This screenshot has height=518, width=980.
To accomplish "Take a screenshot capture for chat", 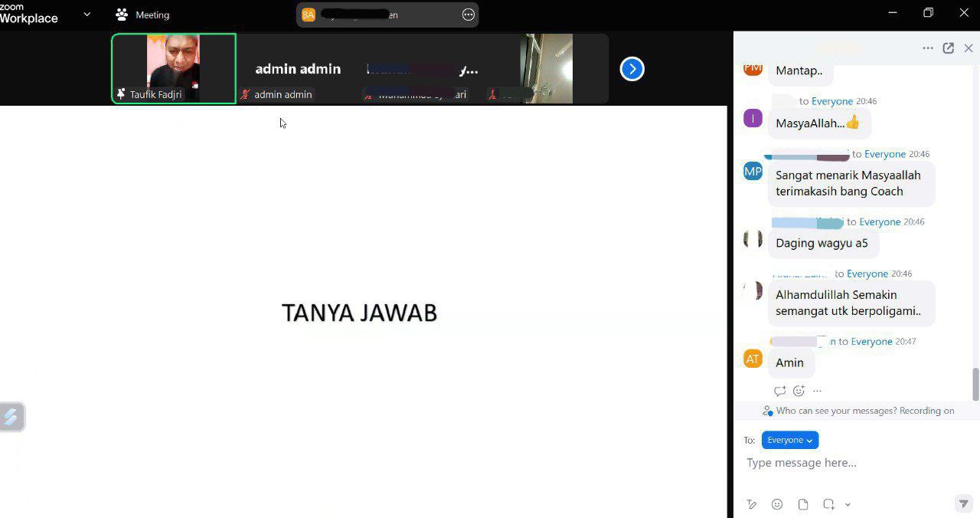I will [x=828, y=504].
